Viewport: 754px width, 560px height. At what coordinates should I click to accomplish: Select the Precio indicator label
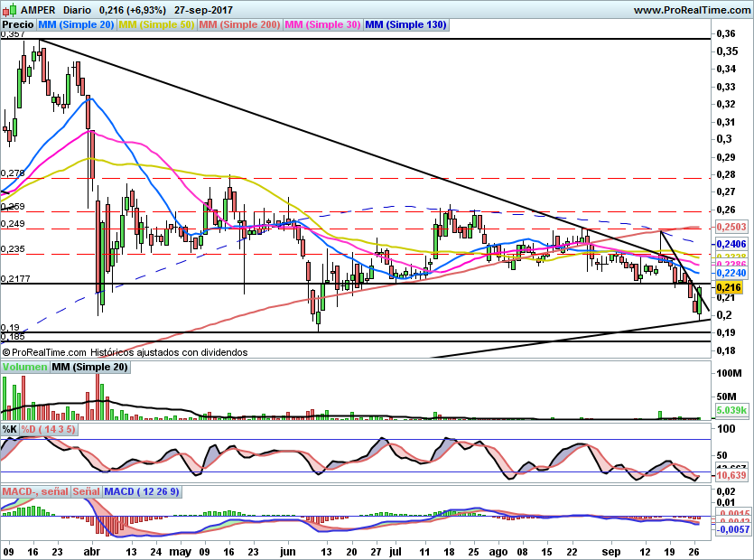tap(18, 24)
